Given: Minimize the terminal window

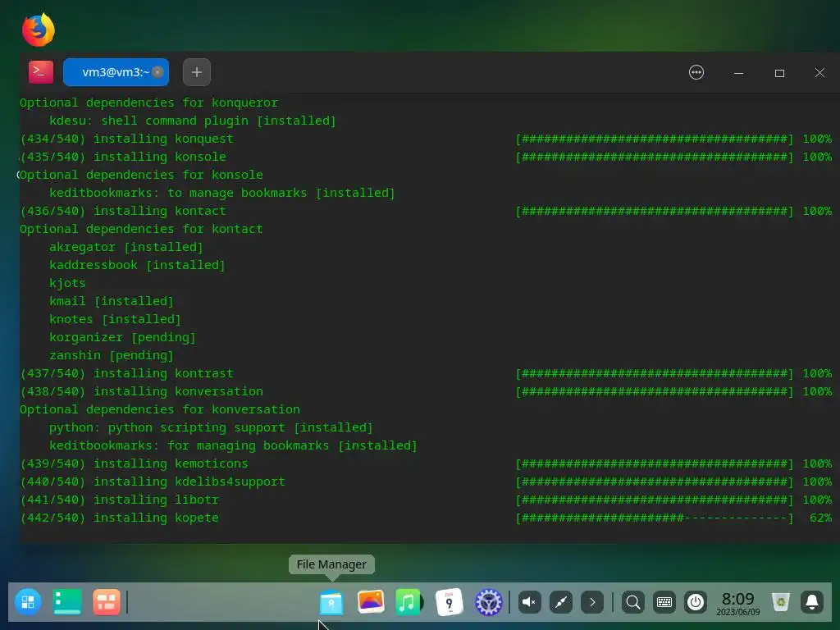Looking at the screenshot, I should click(x=738, y=73).
